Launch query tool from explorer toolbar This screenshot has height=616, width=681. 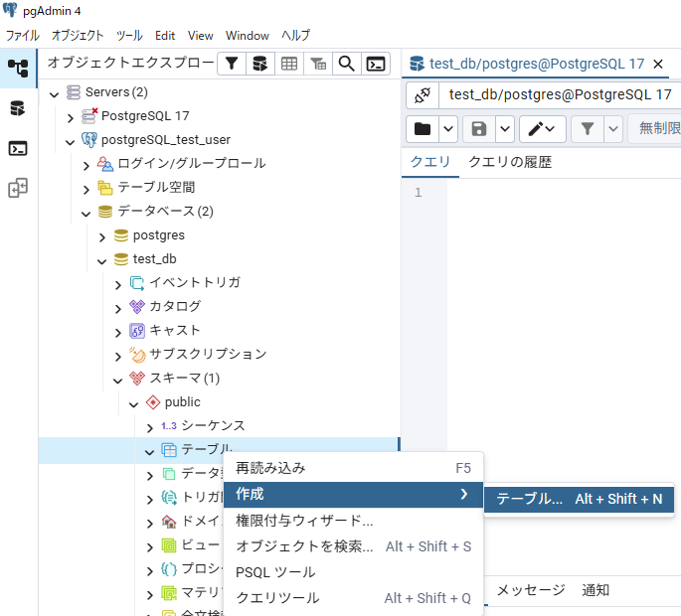click(260, 64)
